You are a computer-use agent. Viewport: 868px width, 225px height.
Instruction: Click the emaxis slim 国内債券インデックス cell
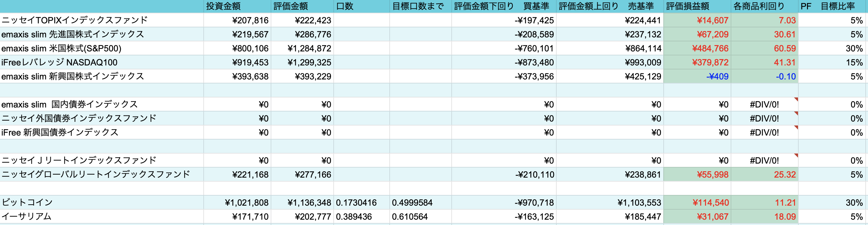point(102,104)
